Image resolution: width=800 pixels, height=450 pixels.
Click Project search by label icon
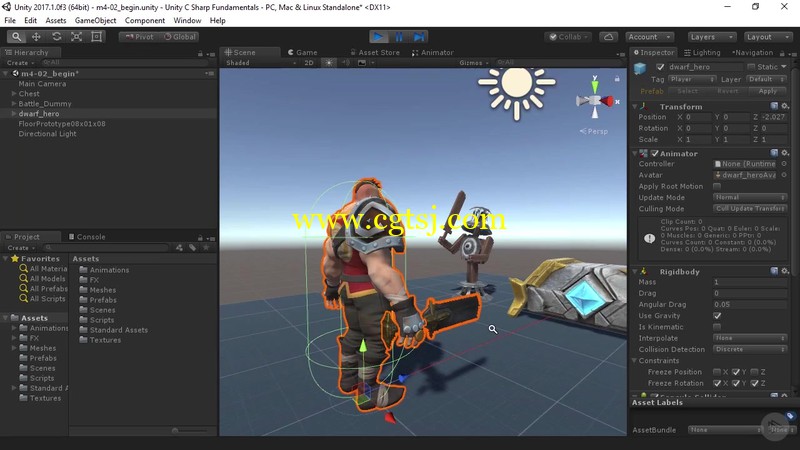[192, 247]
